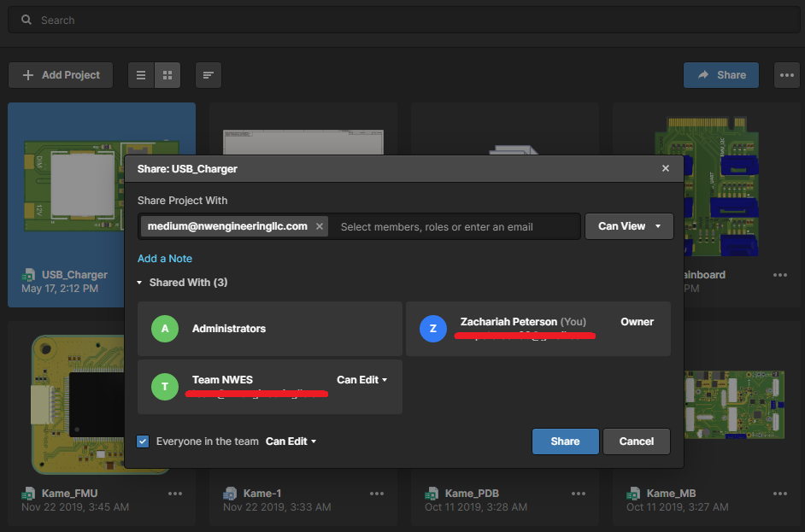Click the Team NWES name text
Image resolution: width=805 pixels, height=532 pixels.
[x=222, y=380]
